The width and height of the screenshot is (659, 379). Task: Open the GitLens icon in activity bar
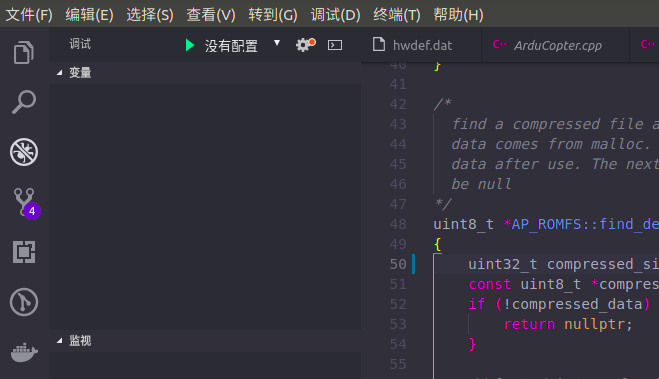[24, 302]
